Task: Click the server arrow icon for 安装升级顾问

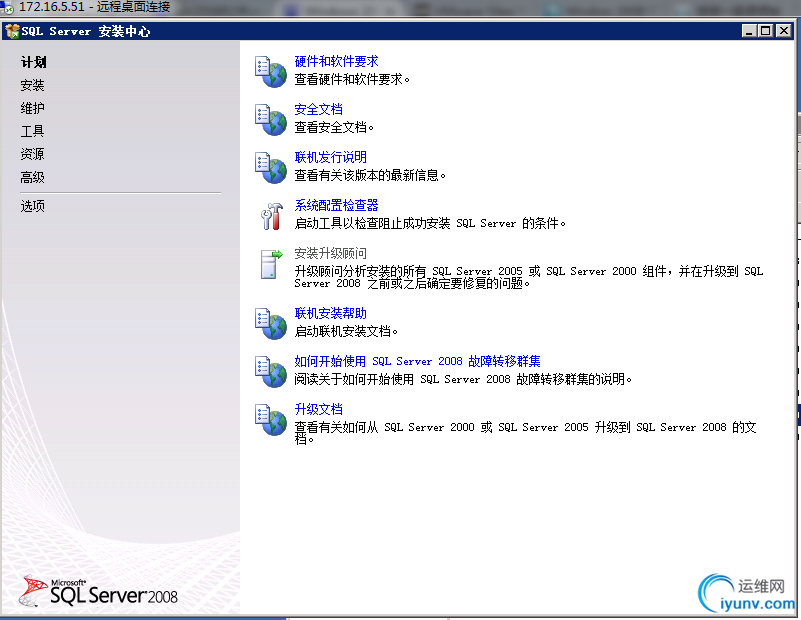Action: [271, 264]
